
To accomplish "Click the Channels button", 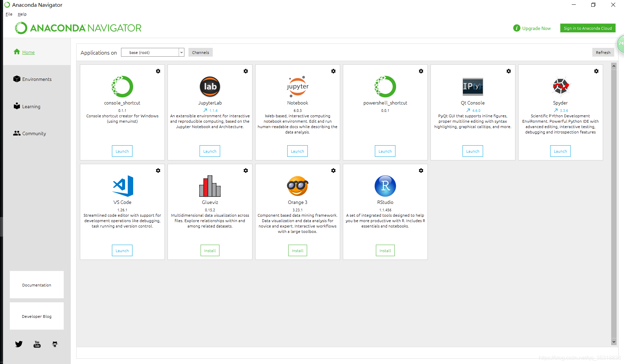I will pyautogui.click(x=201, y=52).
